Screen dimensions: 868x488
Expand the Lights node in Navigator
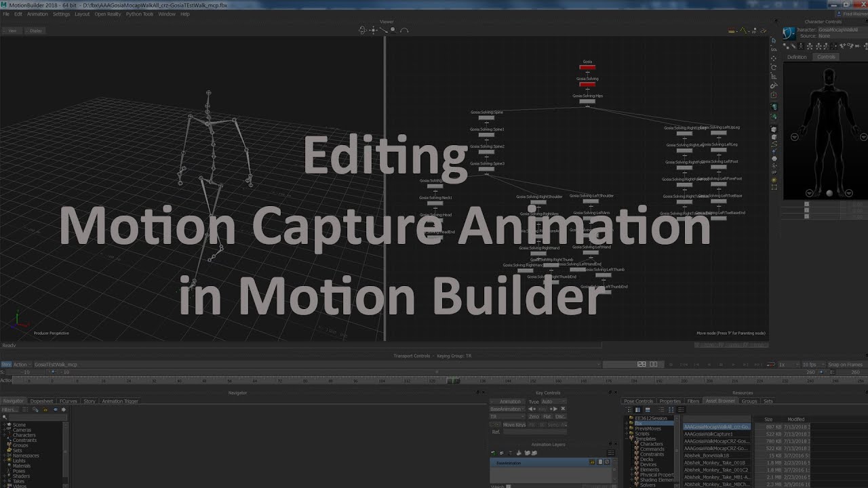pyautogui.click(x=4, y=461)
